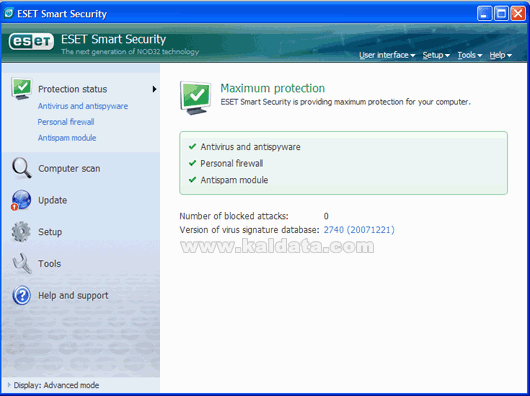Open Computer scan section
530x396 pixels.
pyautogui.click(x=69, y=168)
